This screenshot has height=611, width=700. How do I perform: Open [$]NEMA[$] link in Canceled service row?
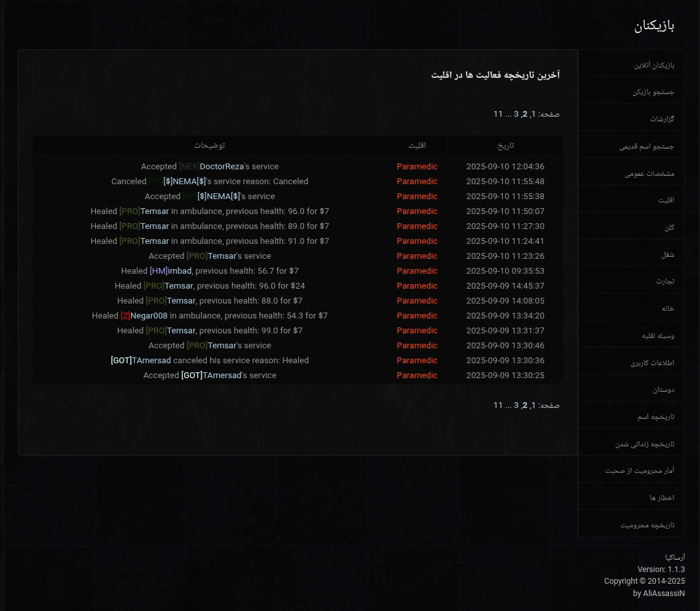pos(184,182)
